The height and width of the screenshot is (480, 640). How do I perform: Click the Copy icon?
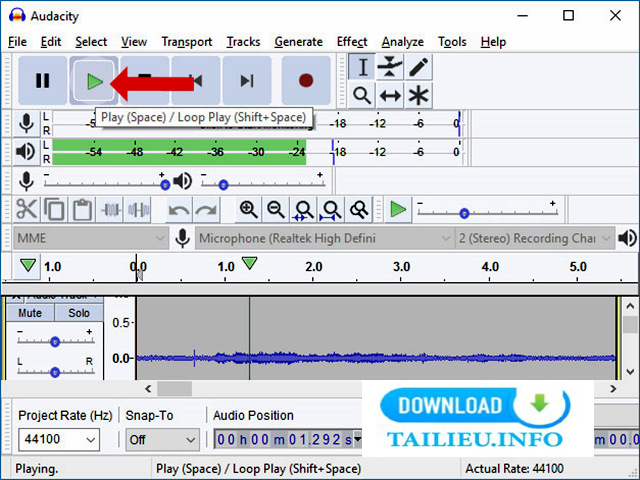tap(54, 210)
